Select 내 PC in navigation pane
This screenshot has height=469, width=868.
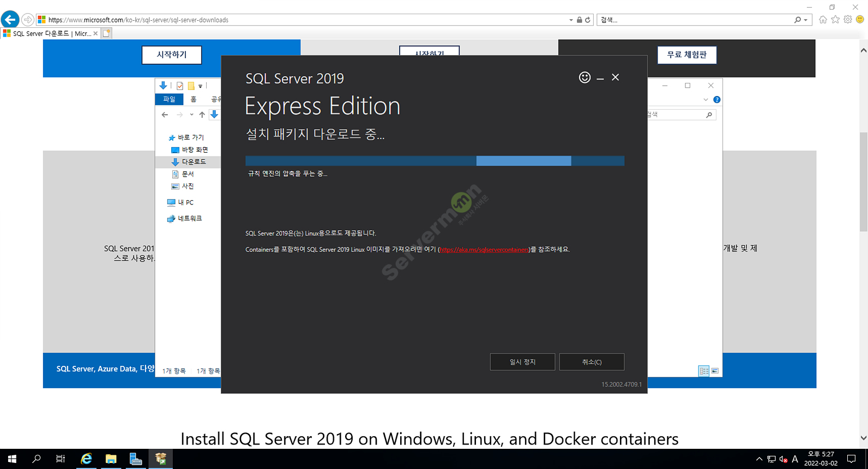[x=180, y=202]
